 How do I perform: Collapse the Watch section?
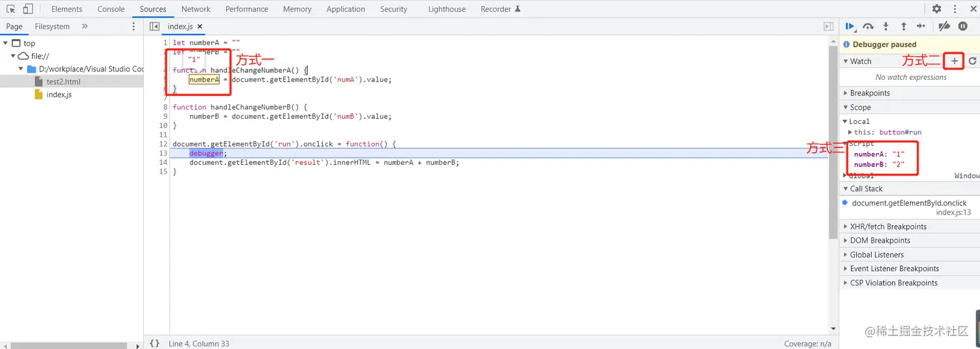pyautogui.click(x=846, y=62)
